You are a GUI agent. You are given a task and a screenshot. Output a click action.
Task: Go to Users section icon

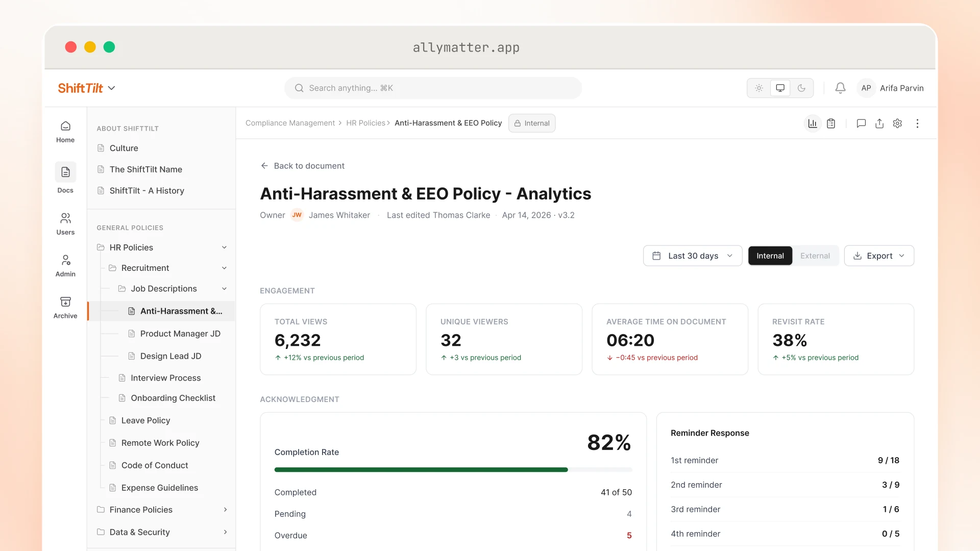[x=65, y=218]
